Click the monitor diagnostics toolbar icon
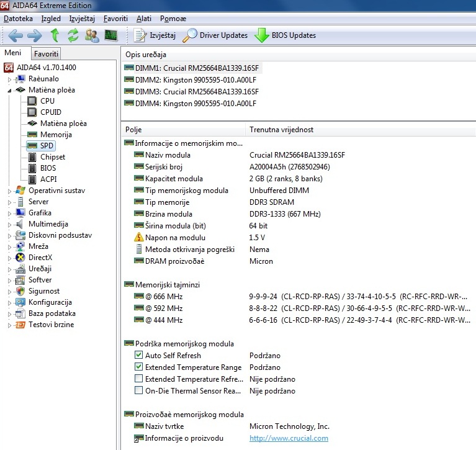 111,35
